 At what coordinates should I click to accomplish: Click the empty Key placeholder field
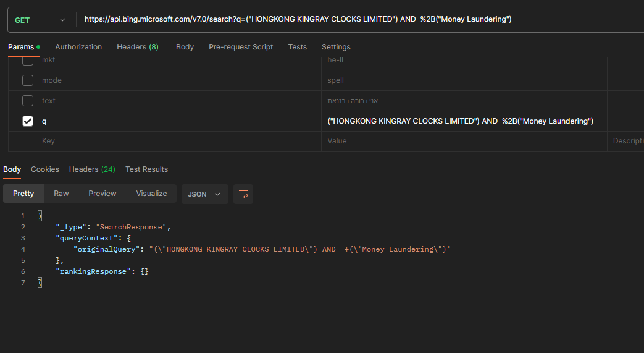point(178,141)
